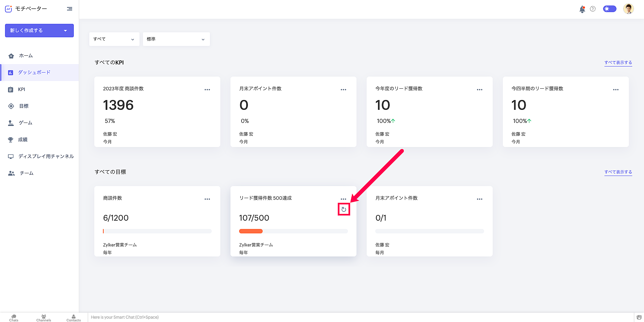Open ゲーム in the sidebar

point(25,123)
